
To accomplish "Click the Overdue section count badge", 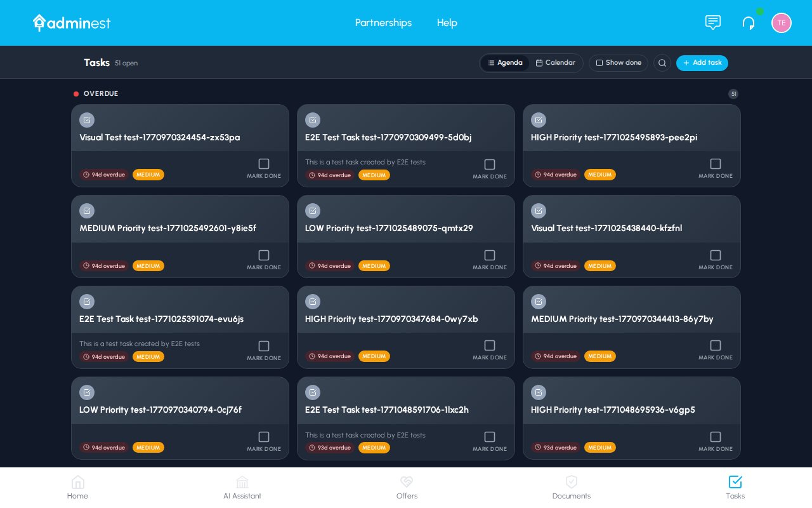I will click(x=733, y=94).
